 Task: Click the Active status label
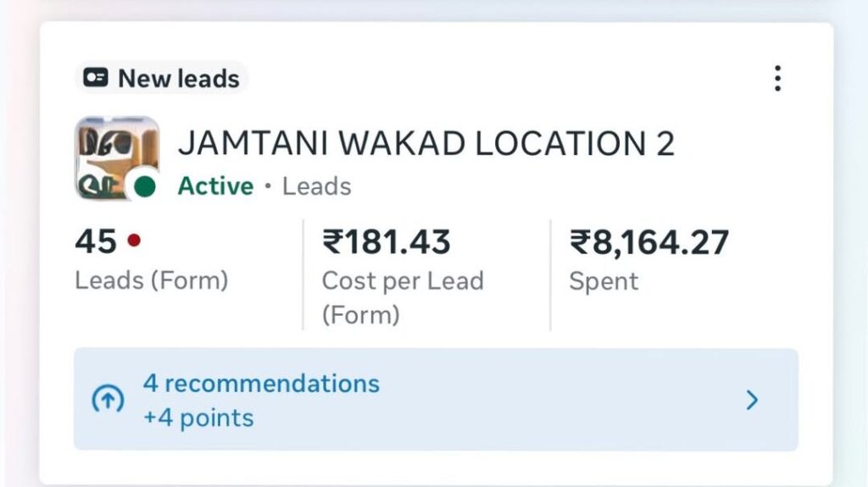point(215,186)
